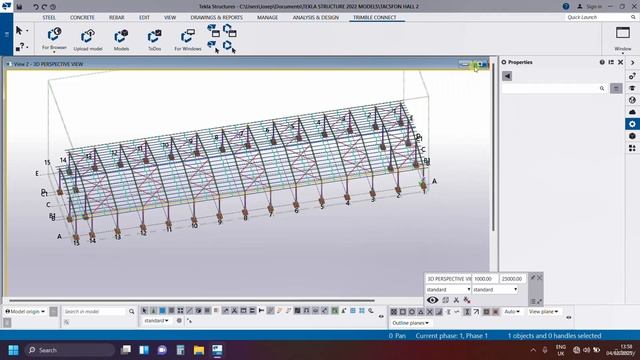Click the back arrow in Properties panel
This screenshot has height=360, width=640.
[x=507, y=76]
